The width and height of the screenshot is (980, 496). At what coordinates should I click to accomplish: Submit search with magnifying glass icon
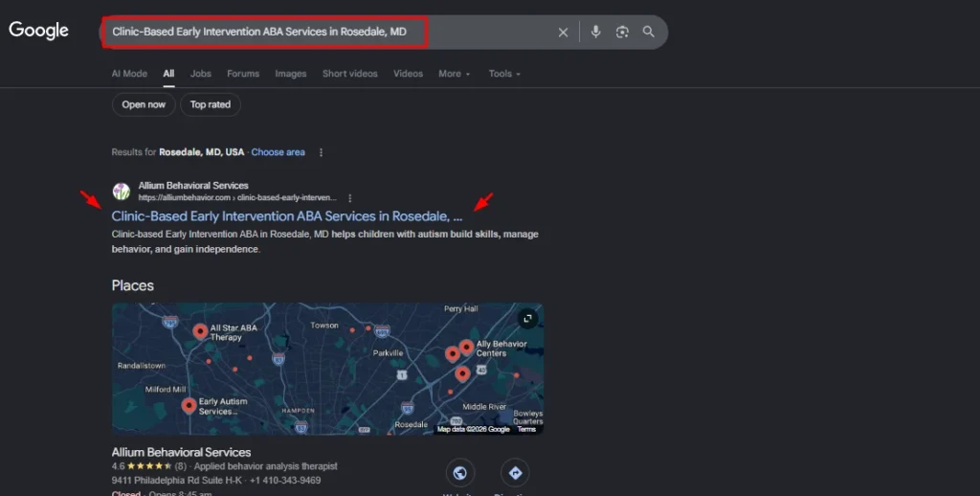tap(649, 32)
